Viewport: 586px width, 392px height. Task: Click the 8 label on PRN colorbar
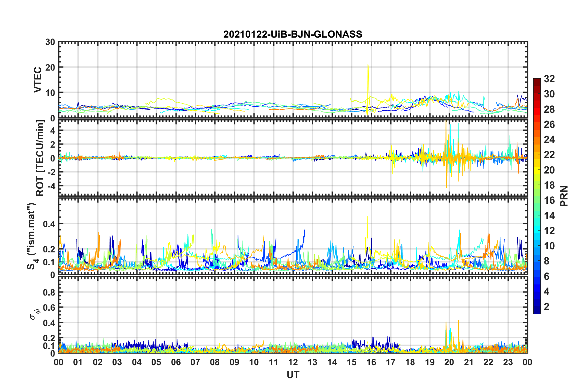[x=547, y=261]
